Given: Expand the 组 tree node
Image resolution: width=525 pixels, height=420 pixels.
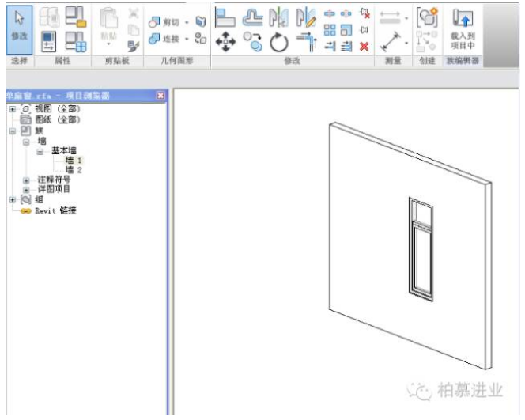Looking at the screenshot, I should click(13, 200).
